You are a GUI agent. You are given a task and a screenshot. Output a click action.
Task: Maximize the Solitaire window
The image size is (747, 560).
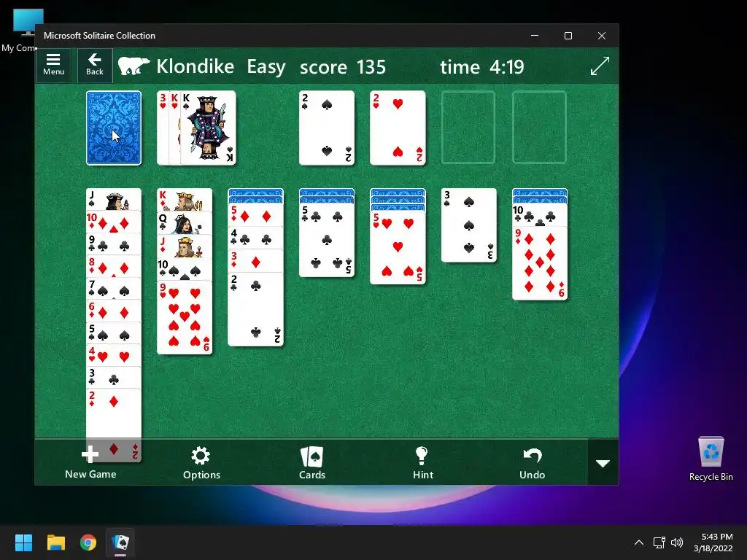568,36
